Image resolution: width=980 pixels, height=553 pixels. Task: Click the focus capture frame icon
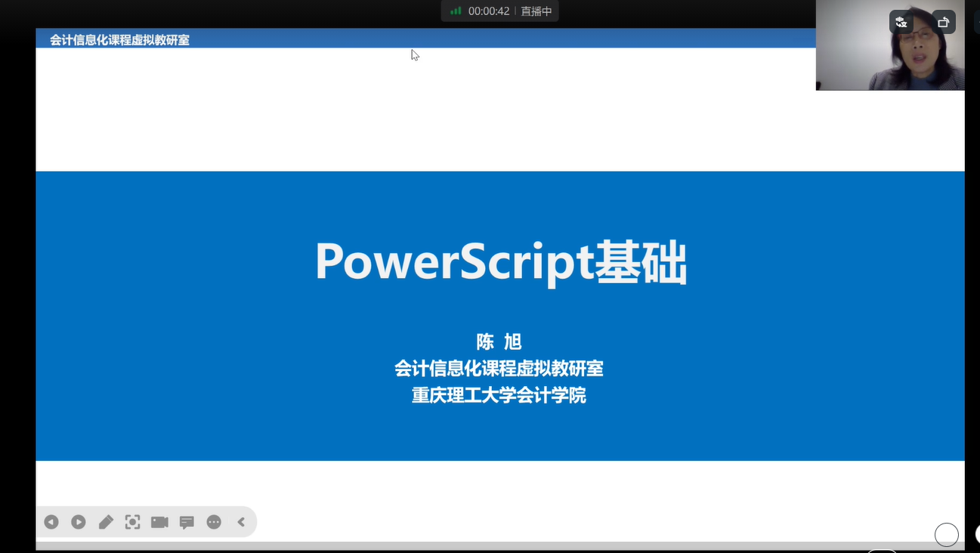(x=132, y=522)
